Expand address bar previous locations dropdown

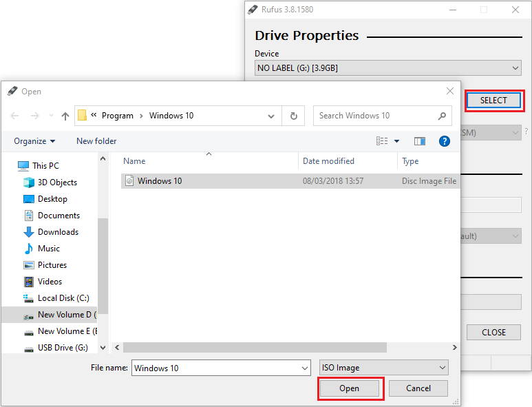tap(271, 116)
